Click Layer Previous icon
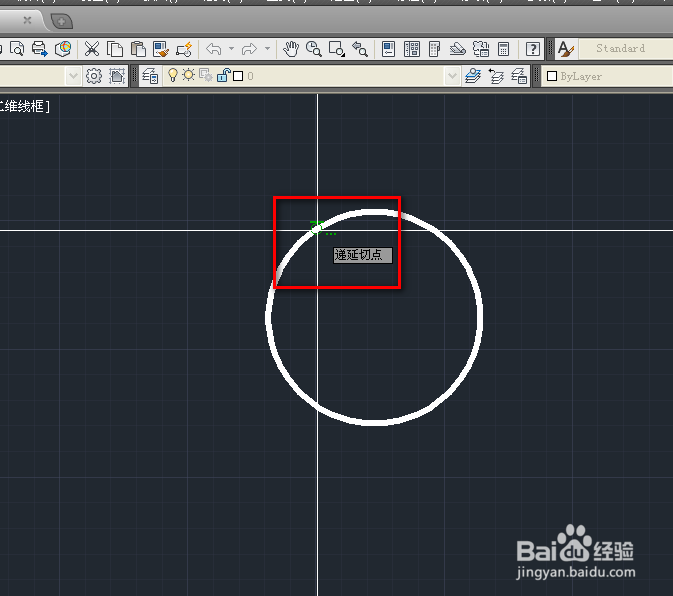Image resolution: width=673 pixels, height=596 pixels. point(496,76)
